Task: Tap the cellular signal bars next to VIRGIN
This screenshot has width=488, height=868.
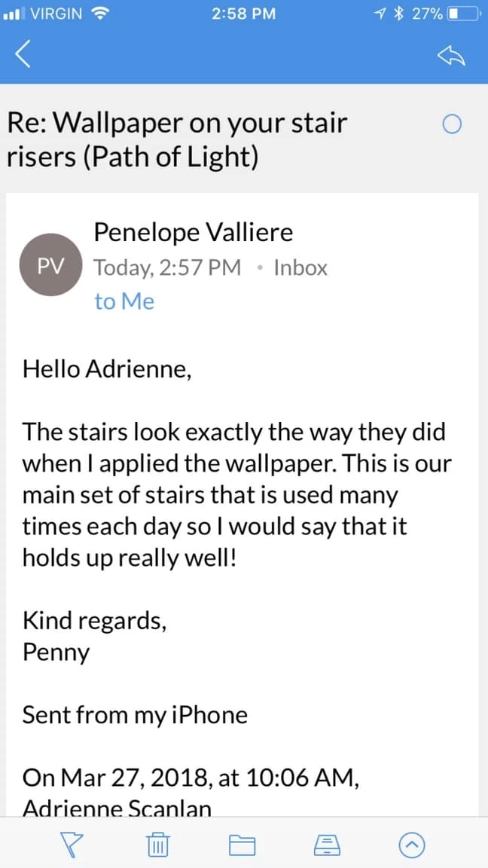Action: coord(14,13)
